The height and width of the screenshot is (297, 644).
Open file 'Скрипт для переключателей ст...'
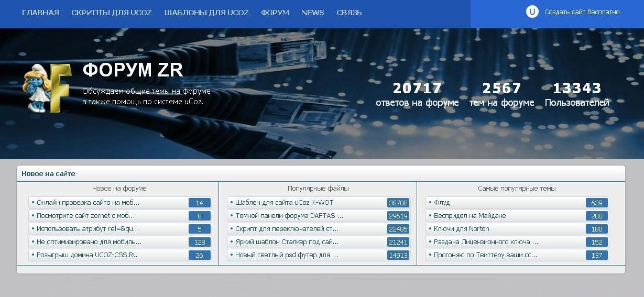pyautogui.click(x=287, y=229)
